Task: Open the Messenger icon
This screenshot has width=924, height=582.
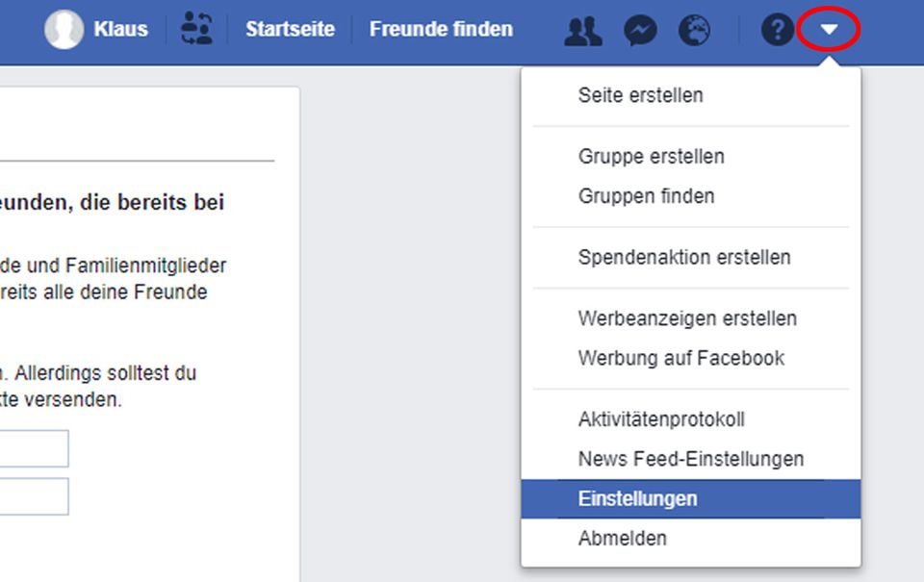Action: 640,31
